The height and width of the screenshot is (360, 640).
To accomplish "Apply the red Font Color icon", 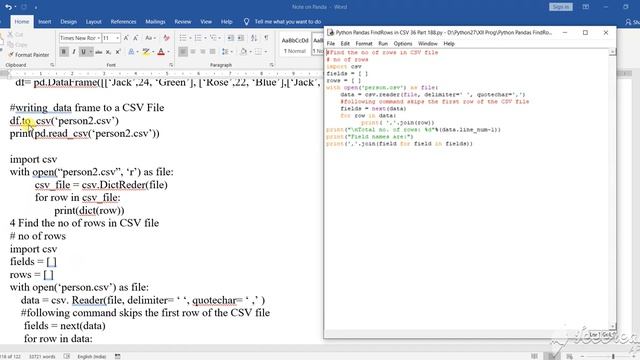I will (161, 52).
